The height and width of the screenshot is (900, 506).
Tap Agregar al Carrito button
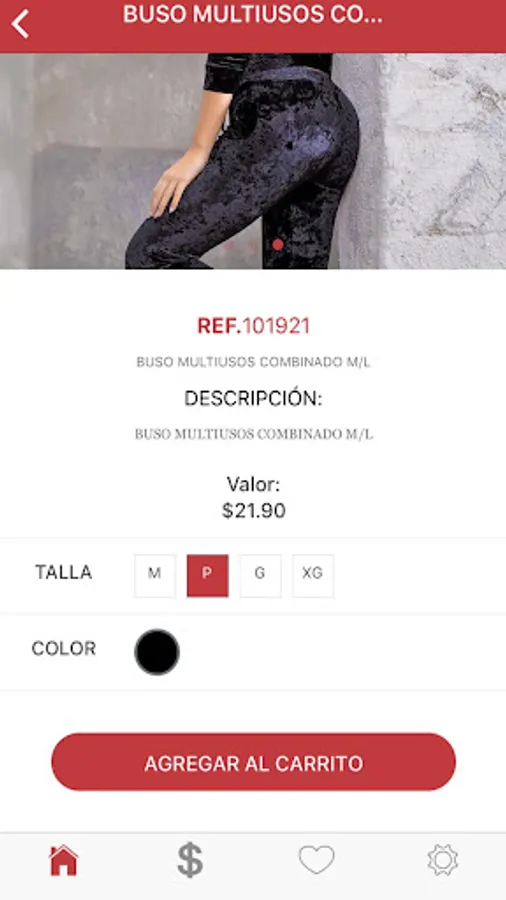point(254,762)
